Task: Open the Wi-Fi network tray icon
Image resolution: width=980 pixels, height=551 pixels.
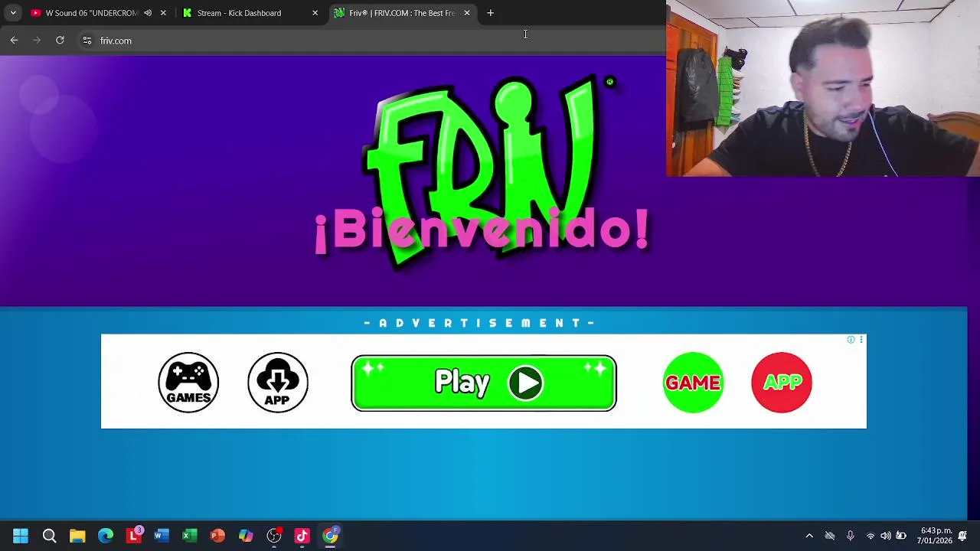Action: click(x=871, y=536)
